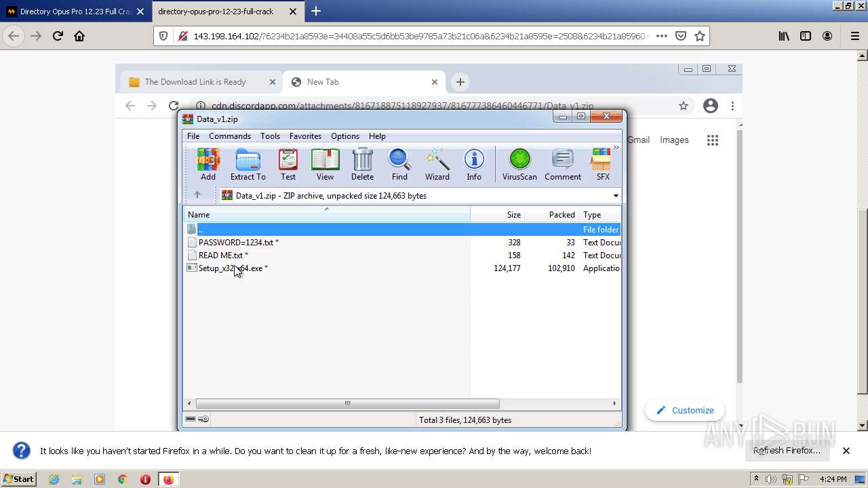868x488 pixels.
Task: Click the Firefox URL address field
Action: point(420,36)
